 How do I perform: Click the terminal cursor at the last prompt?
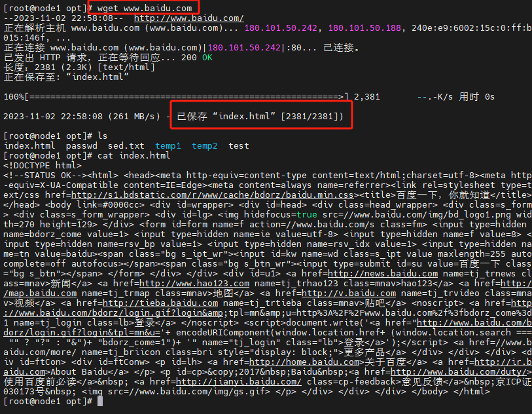point(100,402)
